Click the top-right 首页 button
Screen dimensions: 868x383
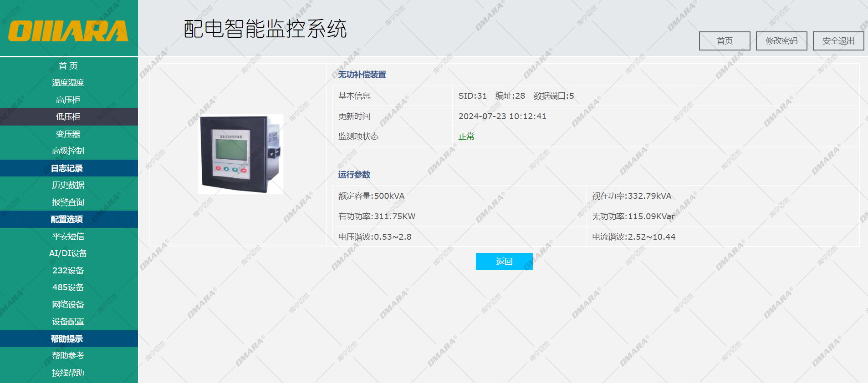pyautogui.click(x=725, y=41)
